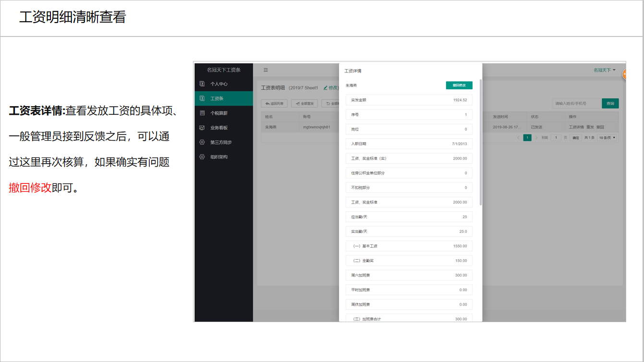This screenshot has height=362, width=644.
Task: Click the 组织架构 gear icon
Action: [x=202, y=157]
